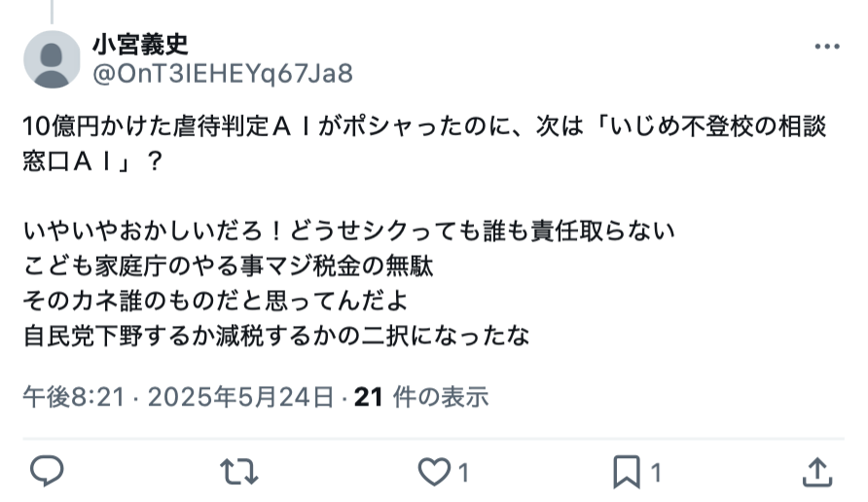
Task: Click the like count beside the heart
Action: coord(464,473)
